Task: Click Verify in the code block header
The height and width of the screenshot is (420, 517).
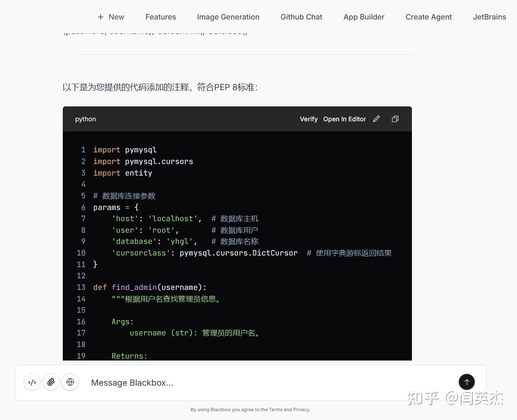Action: [309, 119]
